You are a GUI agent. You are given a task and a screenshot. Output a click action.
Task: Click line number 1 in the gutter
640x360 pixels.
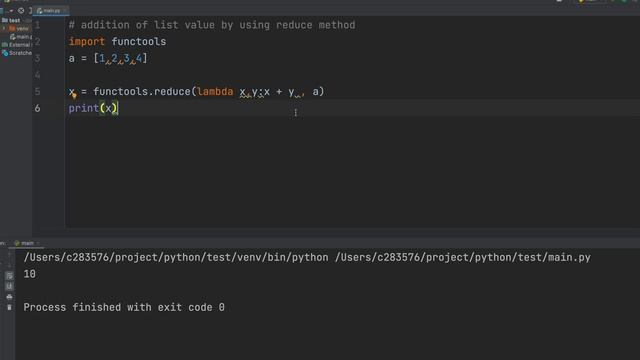coord(37,25)
